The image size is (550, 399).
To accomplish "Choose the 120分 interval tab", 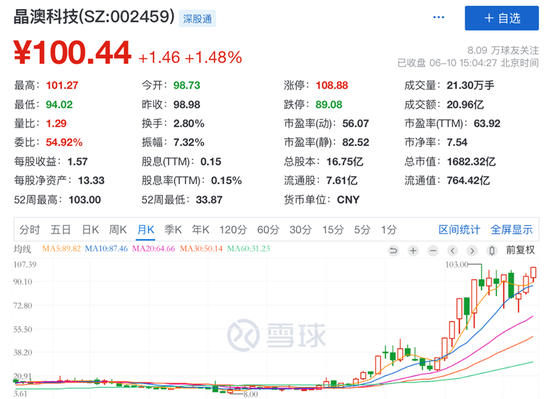I will click(x=233, y=230).
